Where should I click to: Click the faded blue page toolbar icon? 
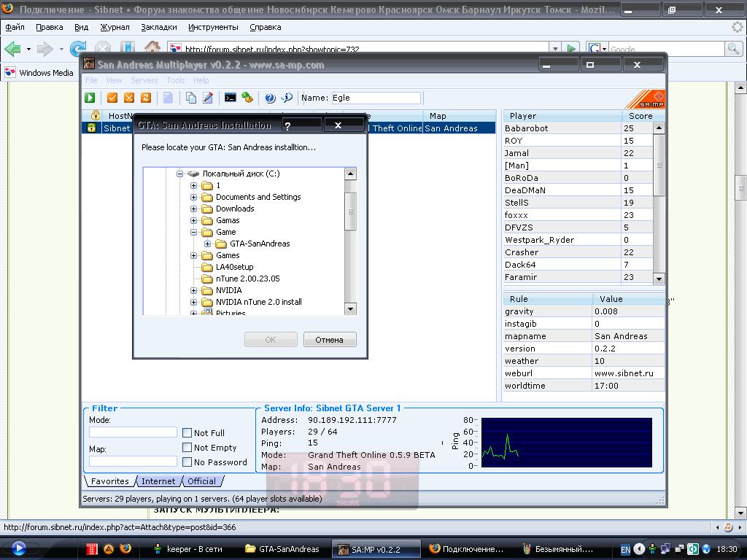[x=168, y=98]
